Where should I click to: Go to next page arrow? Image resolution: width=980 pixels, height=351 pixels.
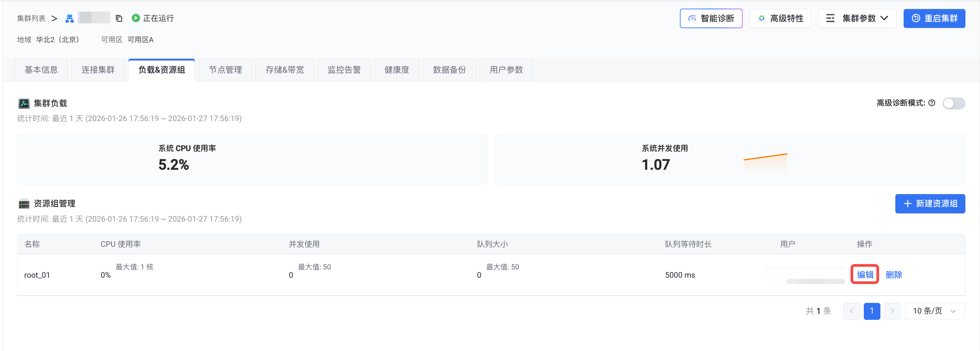pos(892,311)
